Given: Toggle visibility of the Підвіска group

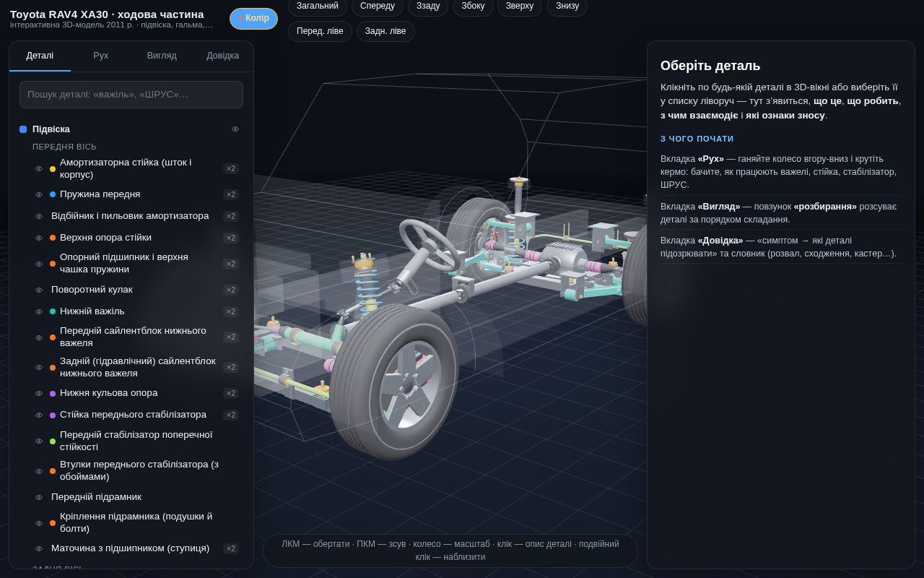Looking at the screenshot, I should [x=235, y=129].
